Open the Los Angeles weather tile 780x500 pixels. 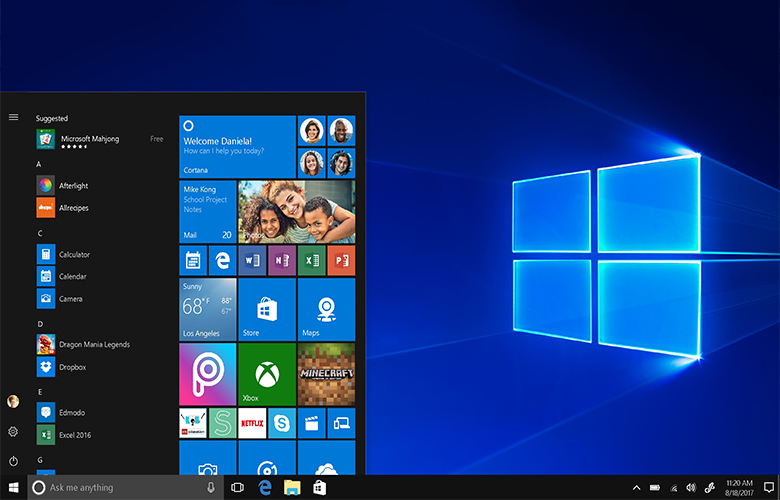coord(207,309)
